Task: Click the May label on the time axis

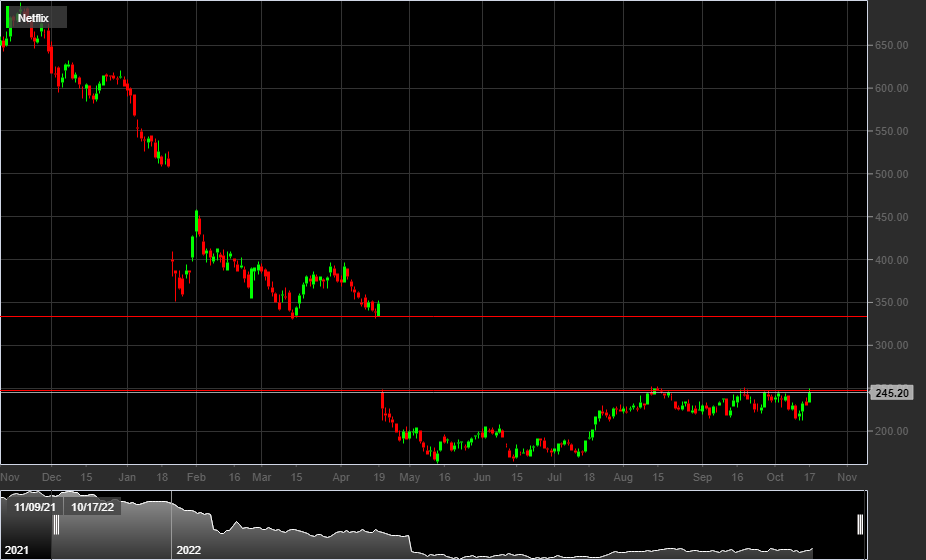Action: (x=409, y=477)
